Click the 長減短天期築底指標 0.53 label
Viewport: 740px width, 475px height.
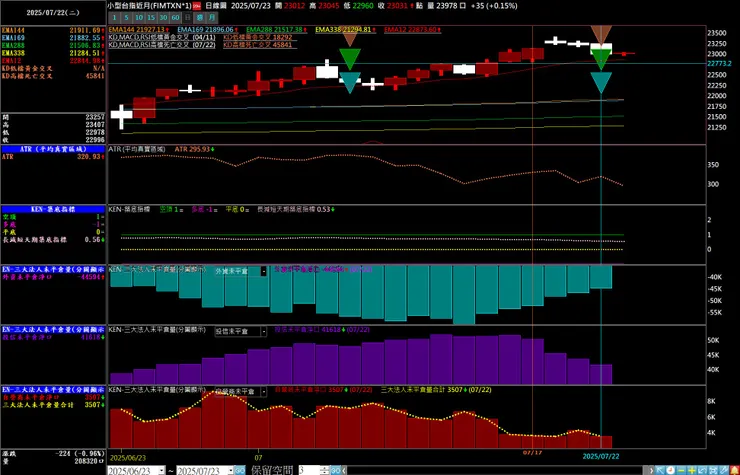pyautogui.click(x=296, y=209)
